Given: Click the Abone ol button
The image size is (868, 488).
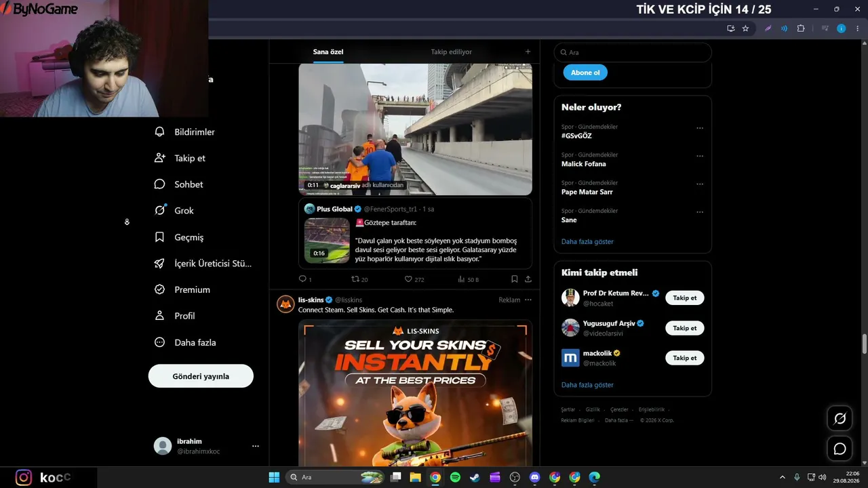Looking at the screenshot, I should pos(585,73).
